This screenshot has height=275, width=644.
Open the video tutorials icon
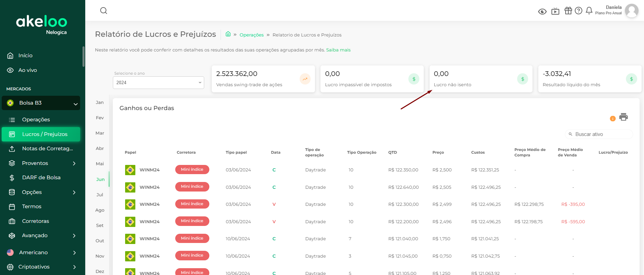click(555, 11)
